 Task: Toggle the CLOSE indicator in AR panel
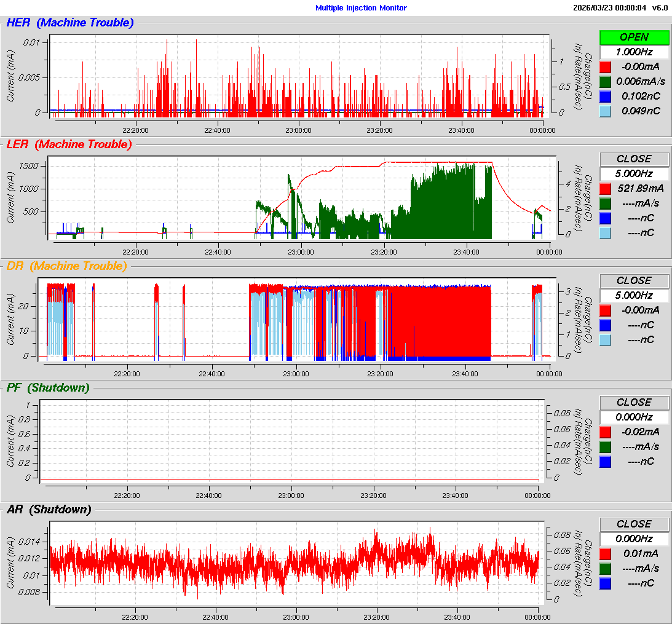634,524
